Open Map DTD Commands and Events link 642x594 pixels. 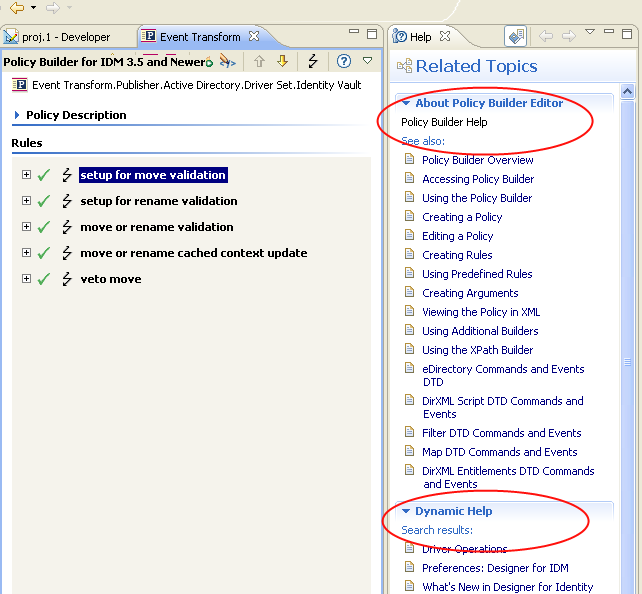point(500,452)
